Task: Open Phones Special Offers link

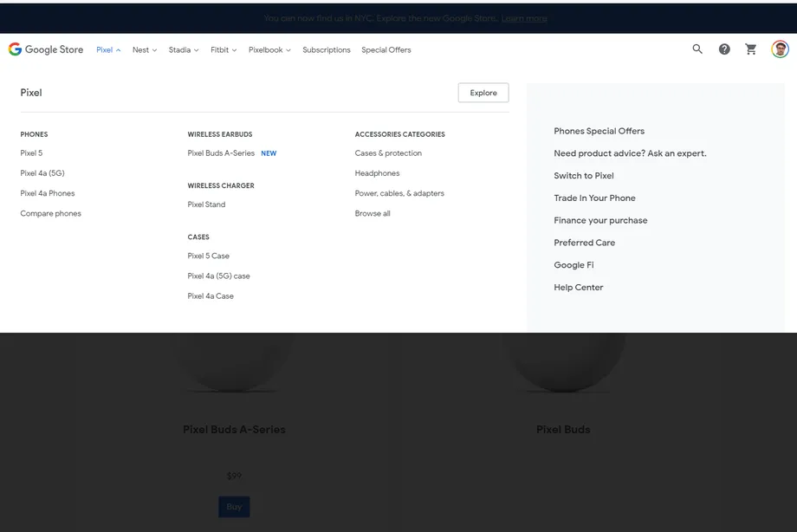Action: (x=599, y=131)
